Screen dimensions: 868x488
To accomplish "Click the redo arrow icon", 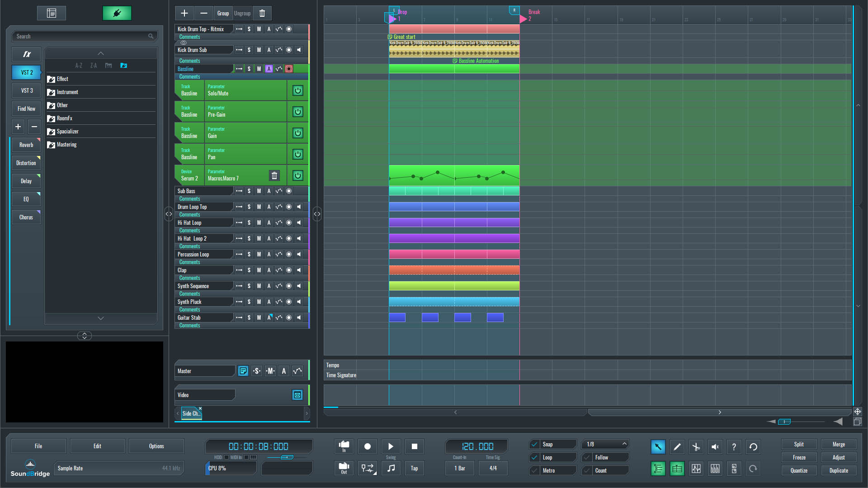I will click(753, 469).
